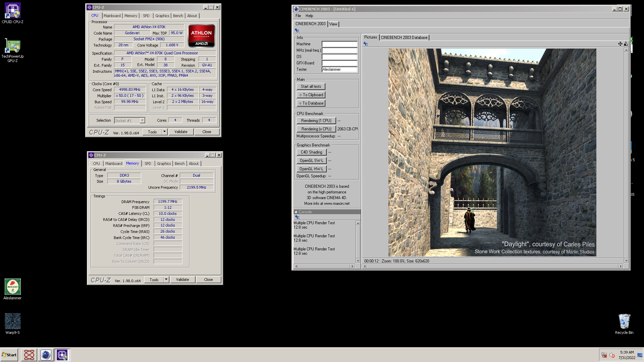The height and width of the screenshot is (362, 644).
Task: Open the File menu in CINEBENCH
Action: [298, 16]
